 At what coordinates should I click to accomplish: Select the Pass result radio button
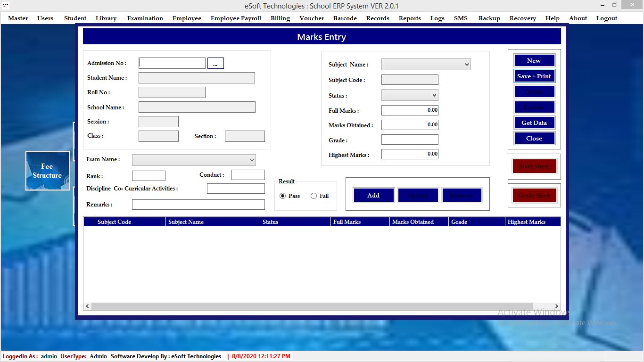(x=283, y=196)
